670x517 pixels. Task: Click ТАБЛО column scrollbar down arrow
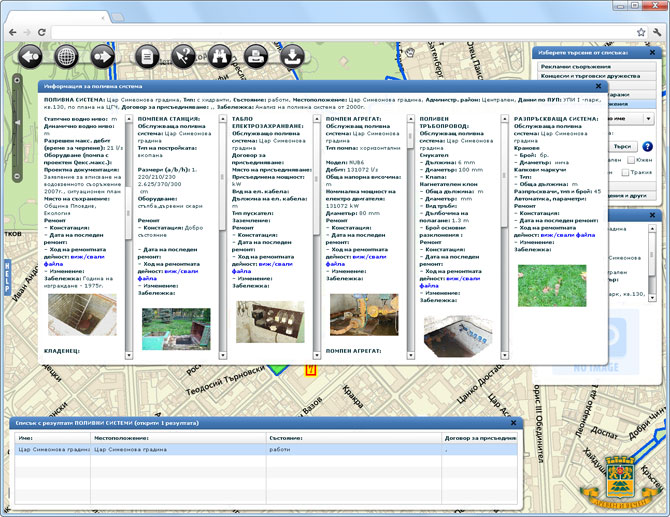pyautogui.click(x=317, y=355)
